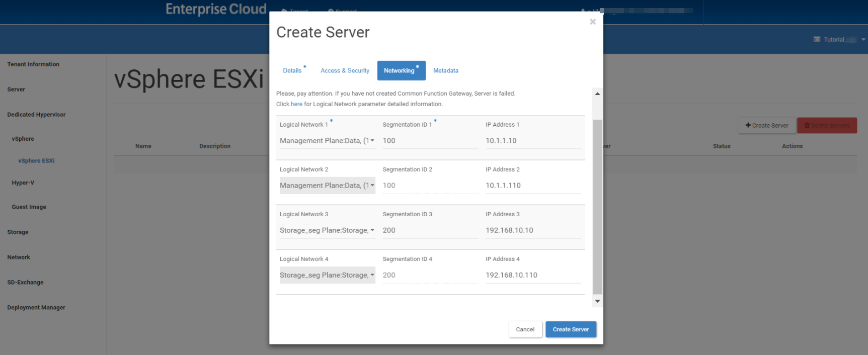Click the Segmentation ID 3 field
This screenshot has width=868, height=355.
430,230
